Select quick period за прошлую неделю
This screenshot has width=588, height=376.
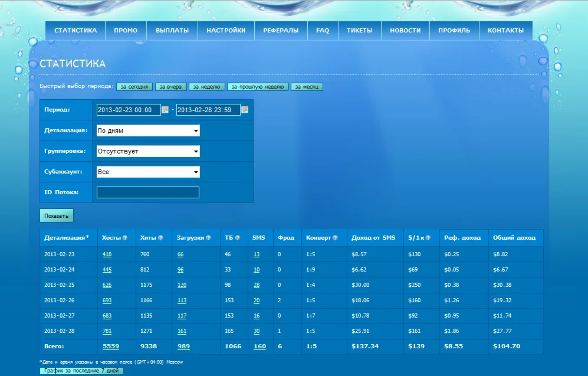point(258,87)
